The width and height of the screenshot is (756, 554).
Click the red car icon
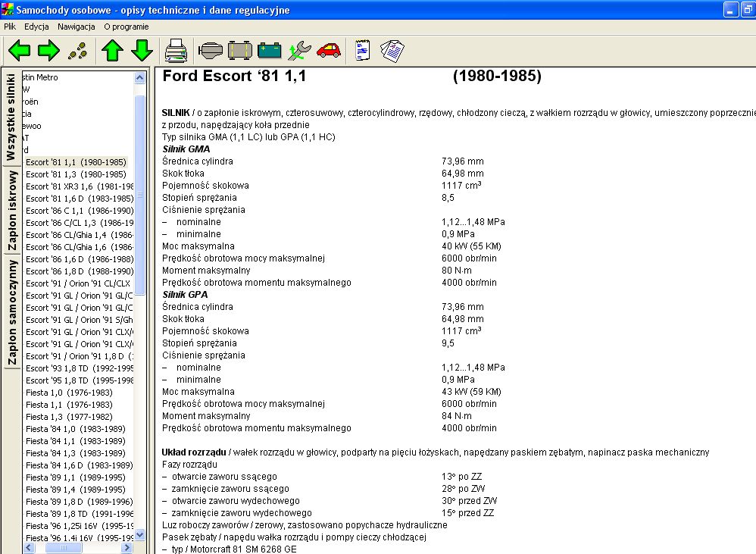point(329,51)
